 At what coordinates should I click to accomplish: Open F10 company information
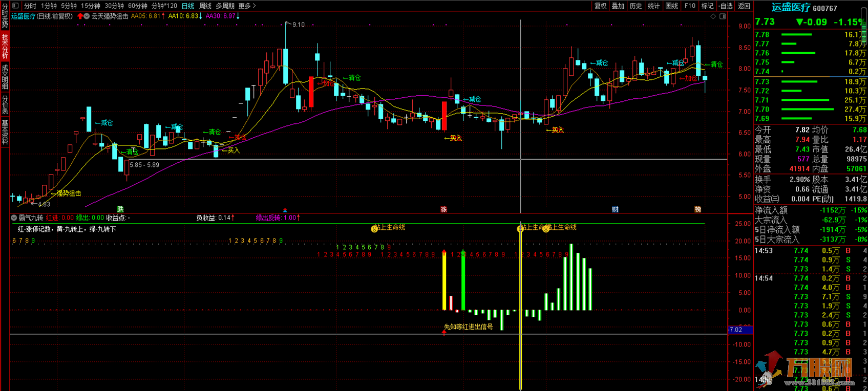pos(690,6)
